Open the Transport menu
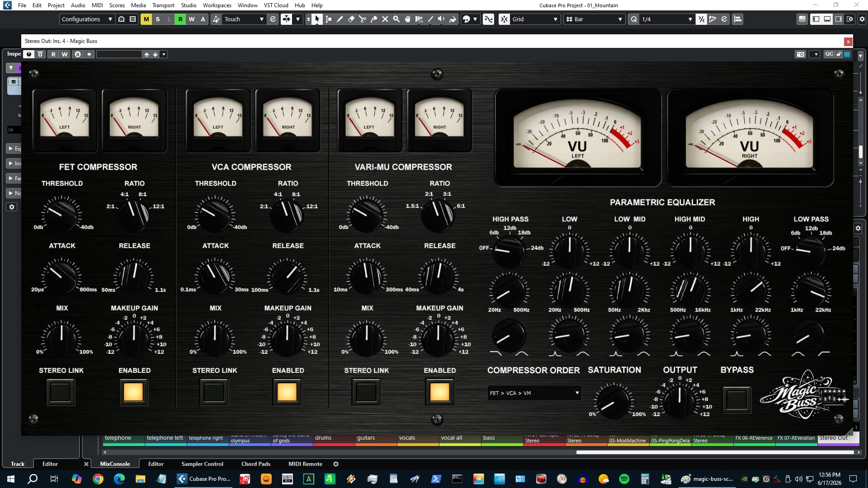This screenshot has width=868, height=488. [x=163, y=5]
